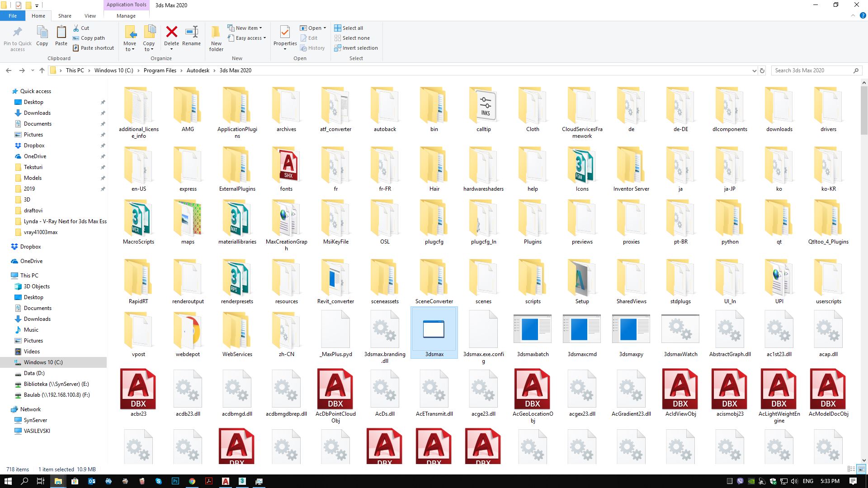Image resolution: width=868 pixels, height=488 pixels.
Task: Launch AutoCAD from the taskbar
Action: (226, 481)
